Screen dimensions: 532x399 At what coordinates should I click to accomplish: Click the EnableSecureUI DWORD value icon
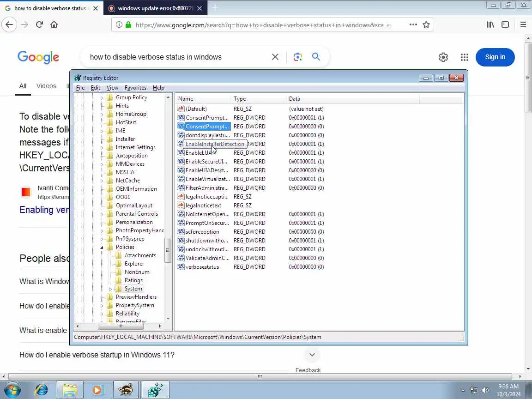[x=181, y=162]
